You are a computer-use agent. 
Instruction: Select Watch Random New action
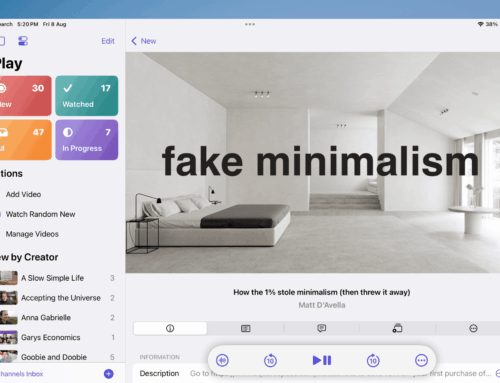(x=40, y=214)
